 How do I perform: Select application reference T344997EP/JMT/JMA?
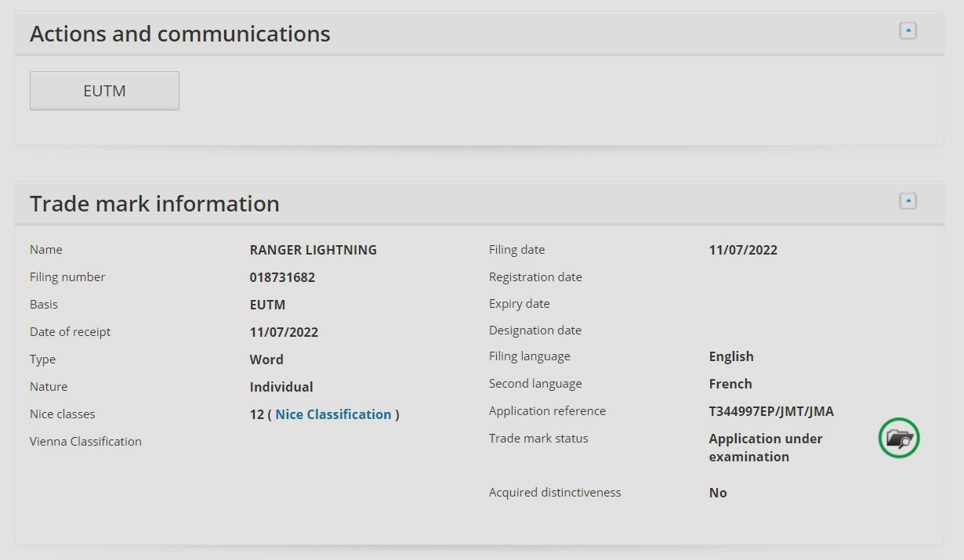coord(771,411)
